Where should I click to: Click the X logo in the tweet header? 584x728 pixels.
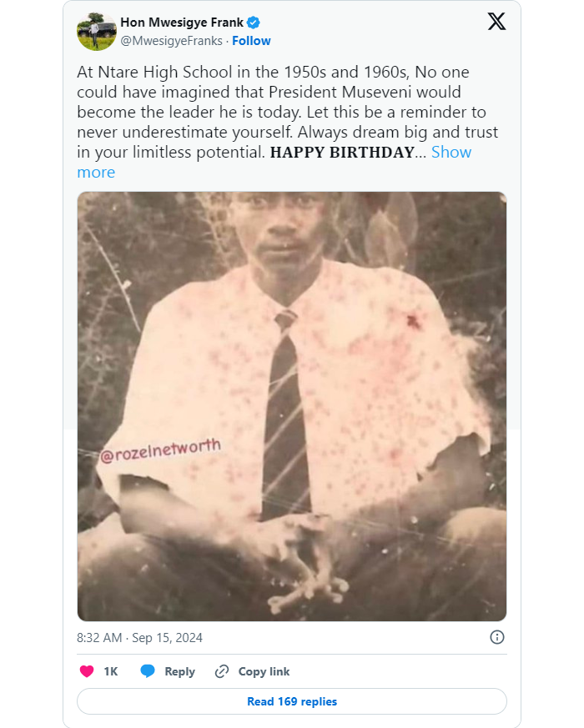pos(496,23)
